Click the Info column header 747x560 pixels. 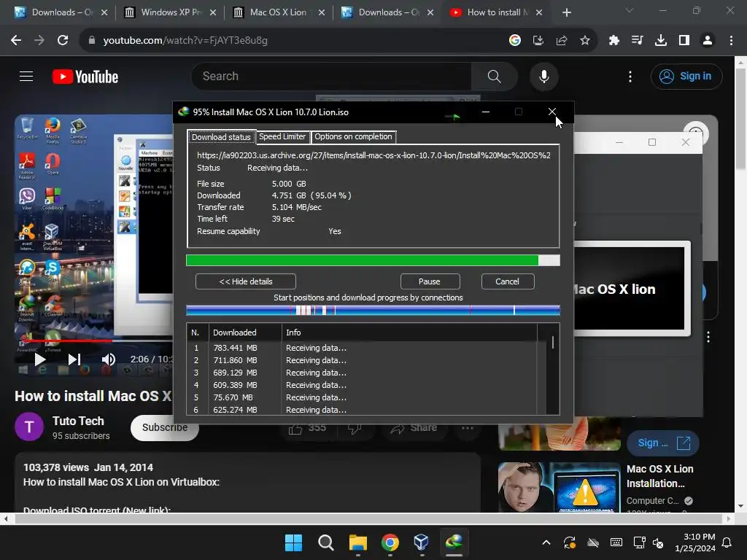(x=409, y=332)
